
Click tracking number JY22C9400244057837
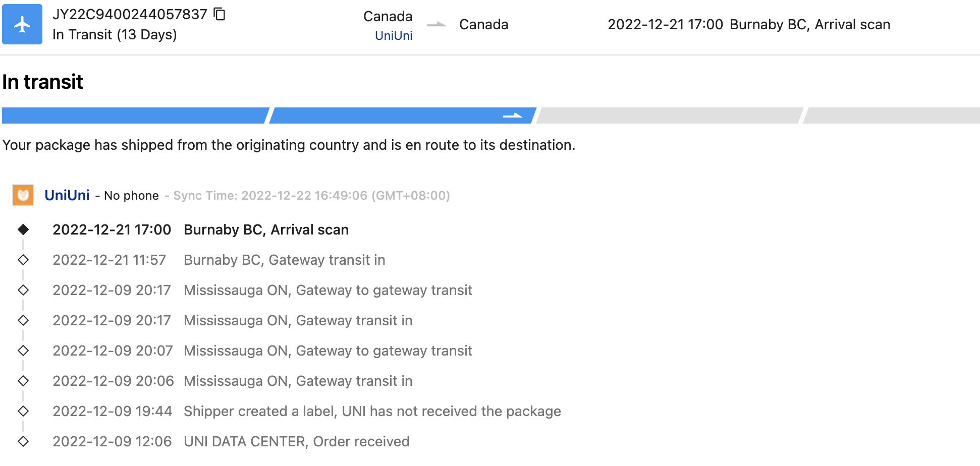click(x=130, y=14)
